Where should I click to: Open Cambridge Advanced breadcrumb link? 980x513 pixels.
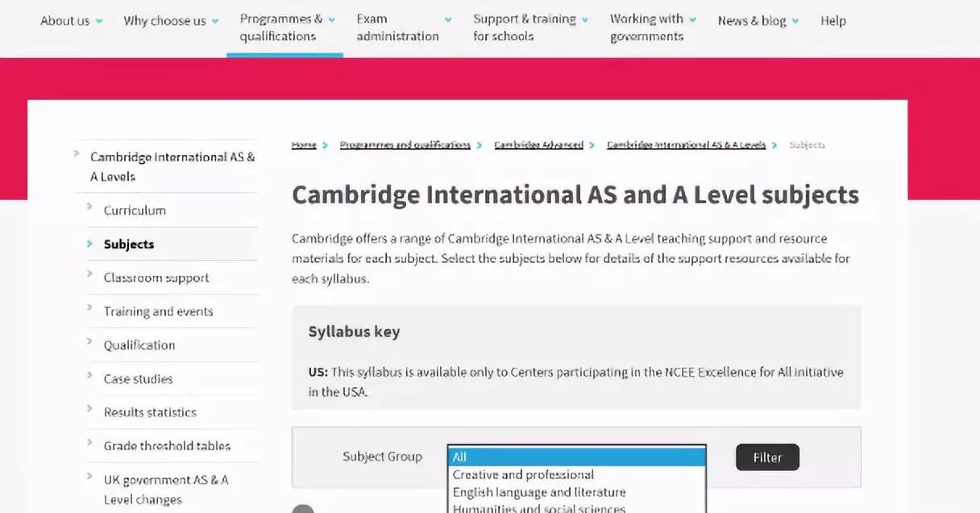coord(538,145)
